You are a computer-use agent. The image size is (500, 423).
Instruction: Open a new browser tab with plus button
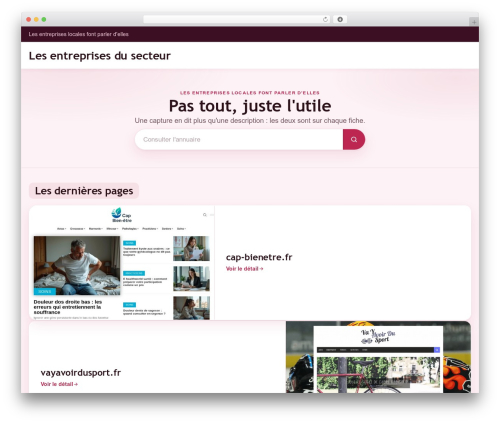point(474,22)
